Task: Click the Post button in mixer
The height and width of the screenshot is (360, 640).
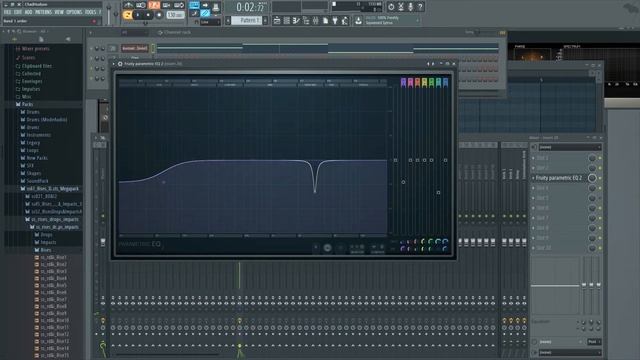Action: coord(594,342)
